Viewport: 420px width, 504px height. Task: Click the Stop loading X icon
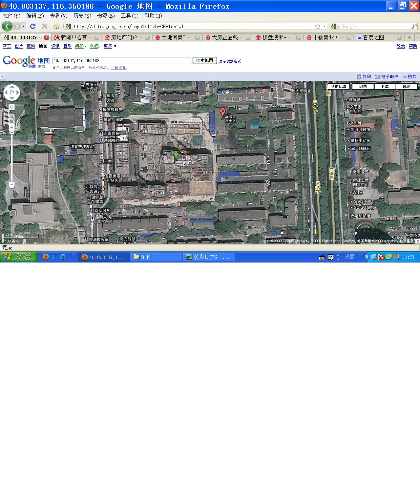coord(45,26)
